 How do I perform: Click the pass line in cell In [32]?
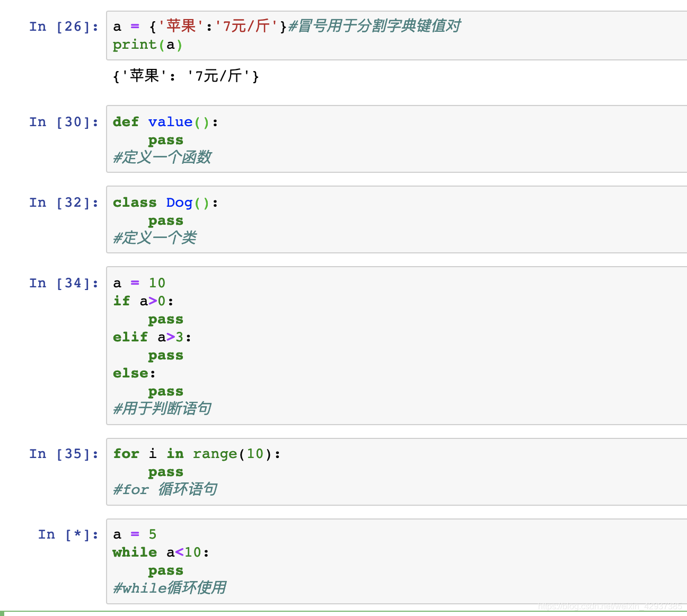tap(166, 221)
